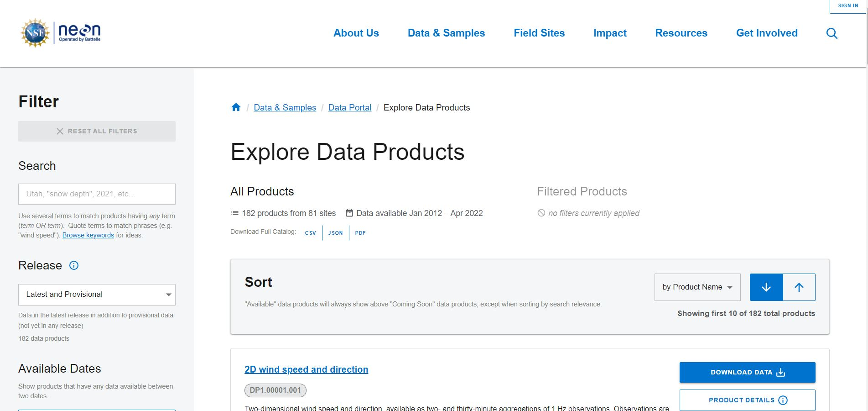Open the Data & Samples menu
The image size is (868, 411).
[446, 33]
